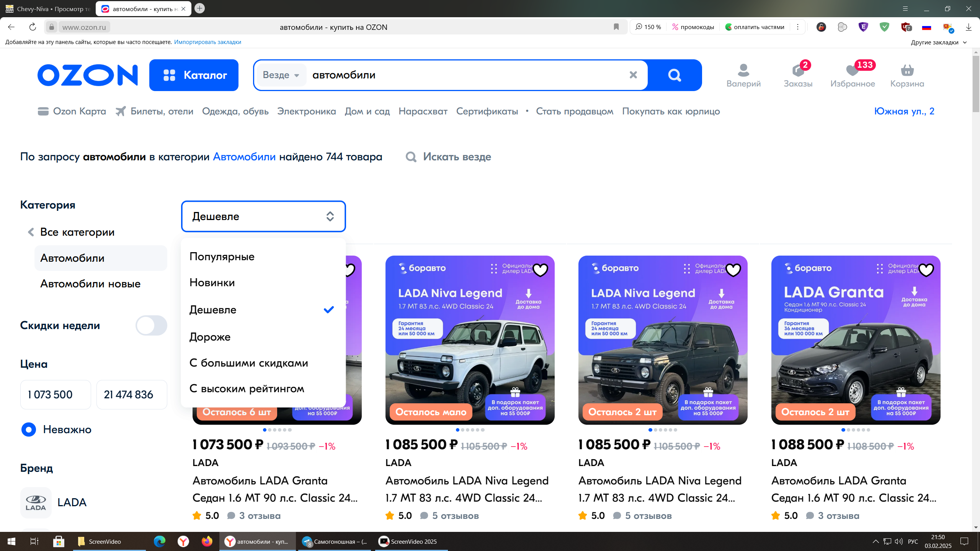Select Автомобили category in sidebar
Viewport: 980px width, 551px height.
[101, 258]
